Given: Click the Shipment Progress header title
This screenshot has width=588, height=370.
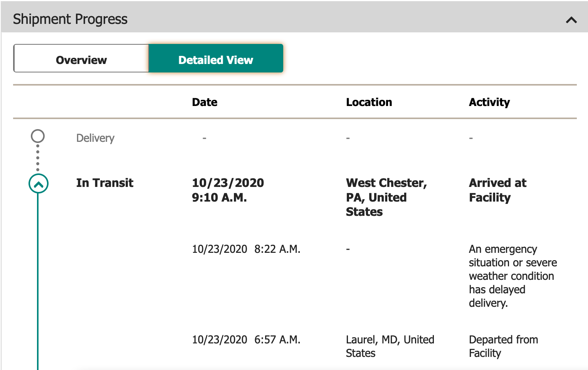Looking at the screenshot, I should [x=70, y=19].
